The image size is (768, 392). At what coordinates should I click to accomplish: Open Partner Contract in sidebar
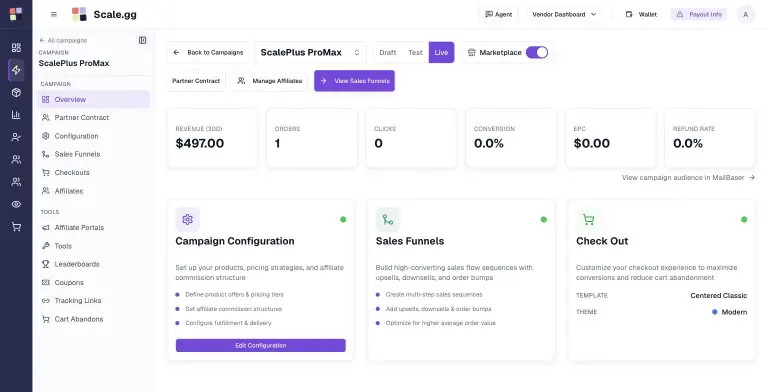[x=93, y=118]
